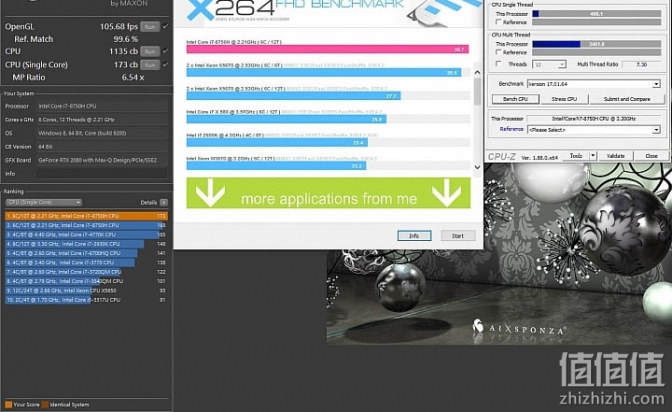672x412 pixels.
Task: Click the Processor field in Your System
Action: 102,106
